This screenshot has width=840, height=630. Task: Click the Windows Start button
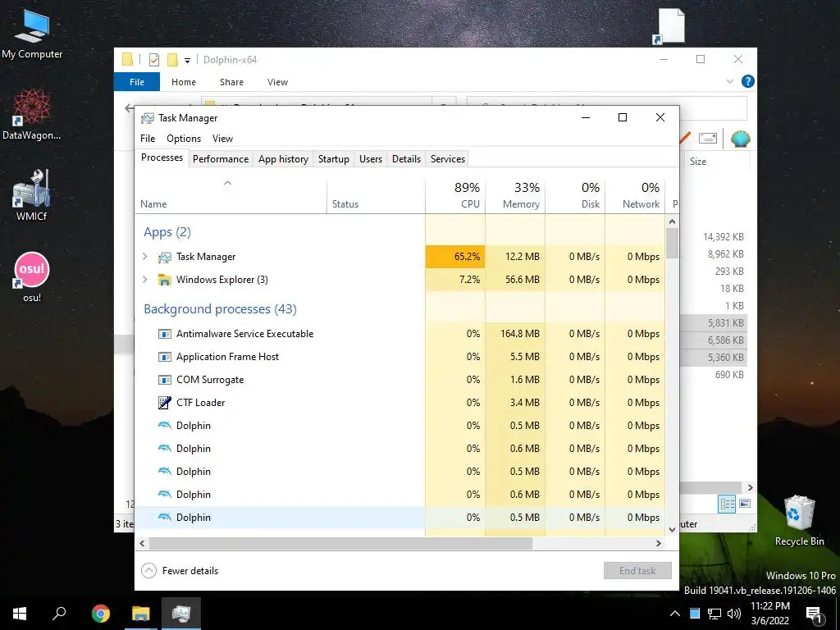[x=20, y=614]
